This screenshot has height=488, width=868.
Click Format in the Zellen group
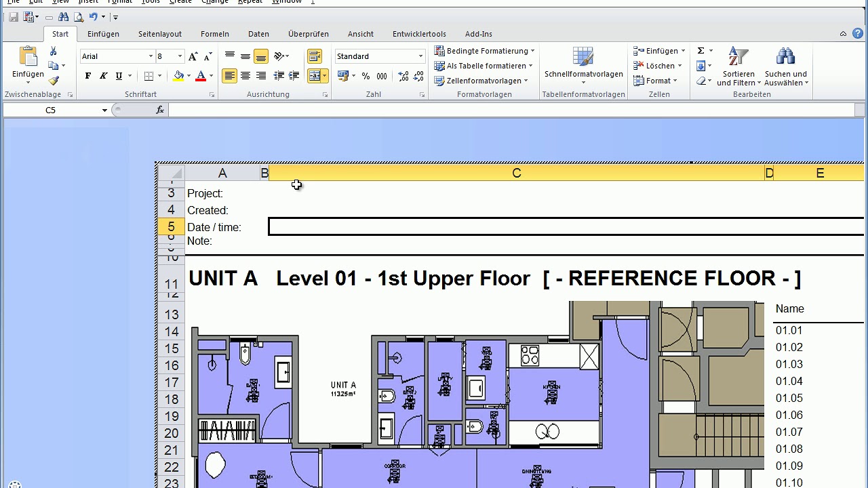(x=654, y=81)
